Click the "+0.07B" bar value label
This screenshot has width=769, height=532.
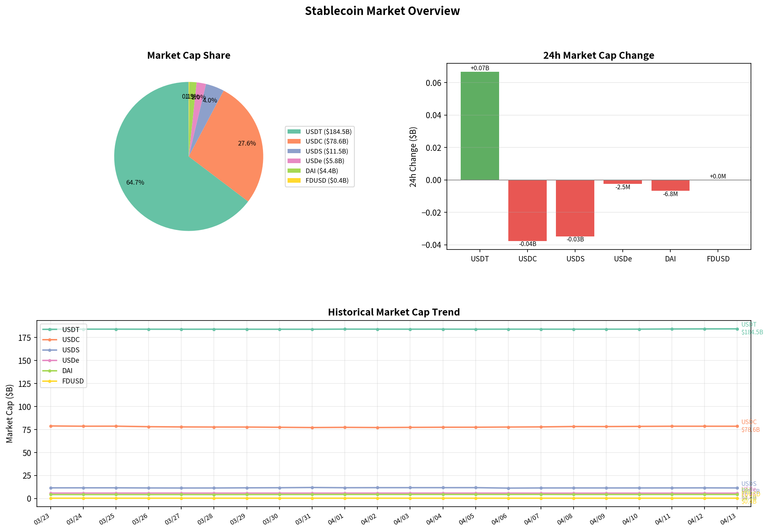[x=480, y=68]
